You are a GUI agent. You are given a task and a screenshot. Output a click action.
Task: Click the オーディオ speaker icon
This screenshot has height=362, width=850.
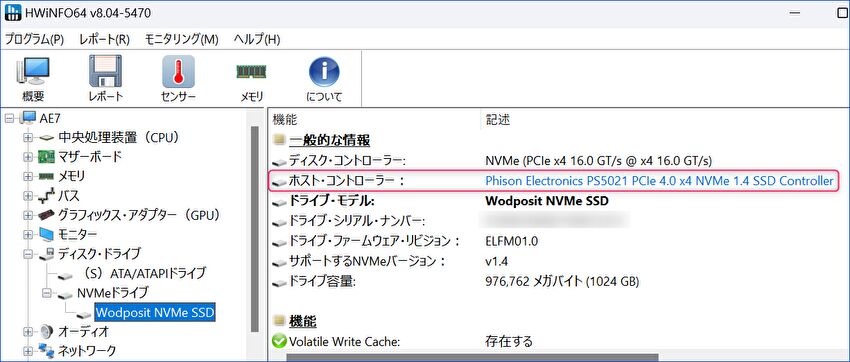(x=46, y=331)
